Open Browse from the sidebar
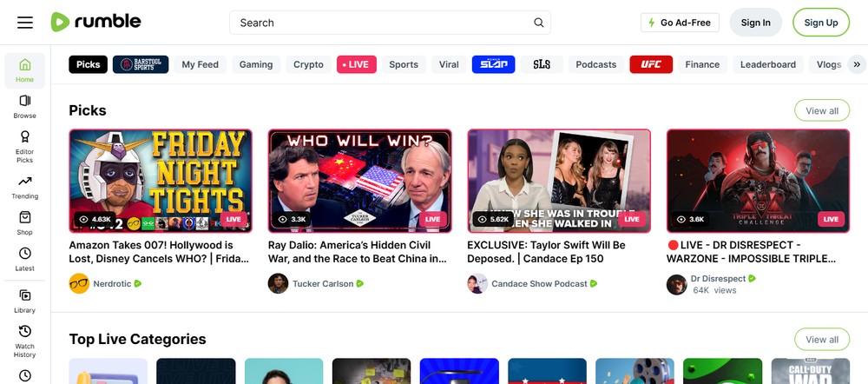Viewport: 868px width, 384px height. point(25,107)
